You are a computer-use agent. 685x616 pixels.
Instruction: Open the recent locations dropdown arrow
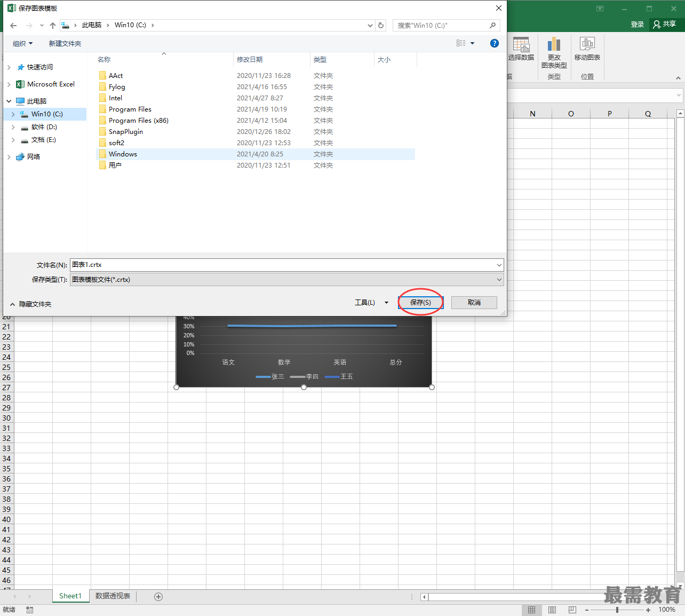(42, 25)
